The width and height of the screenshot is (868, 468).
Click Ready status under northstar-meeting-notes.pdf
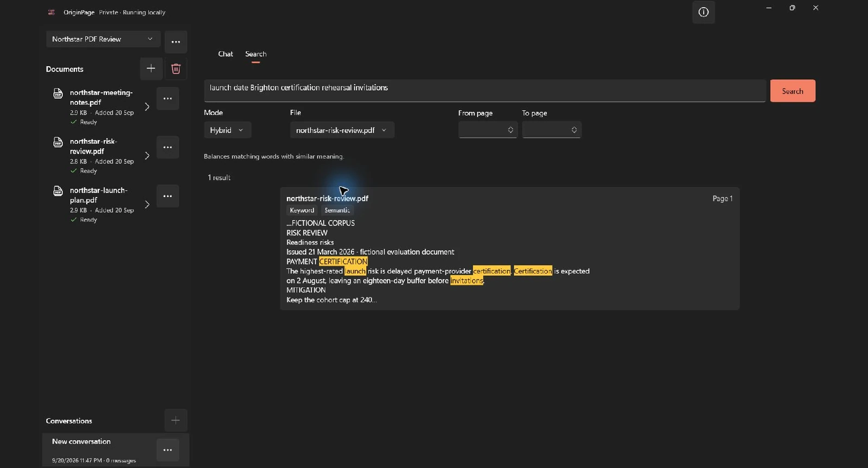click(88, 122)
